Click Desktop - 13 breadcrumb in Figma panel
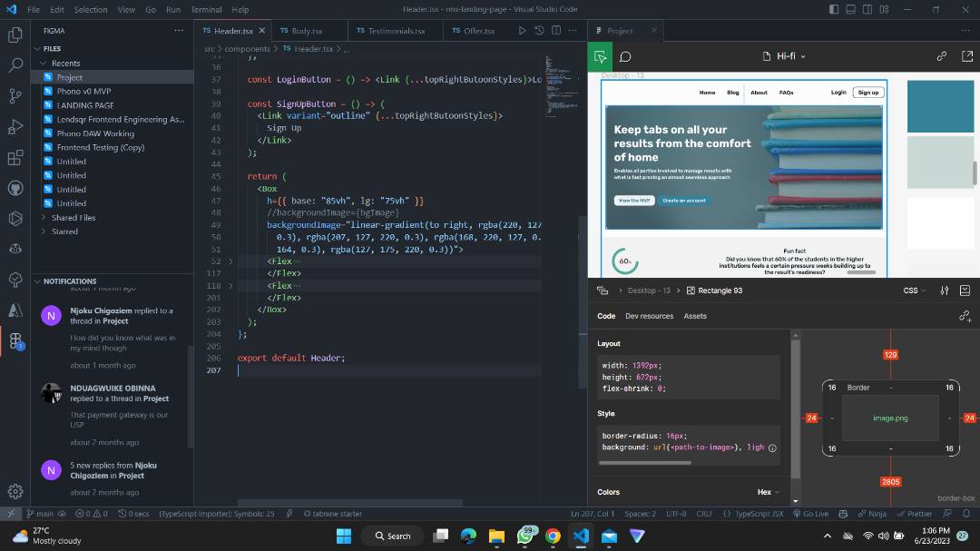Screen dimensions: 980x551 649,290
